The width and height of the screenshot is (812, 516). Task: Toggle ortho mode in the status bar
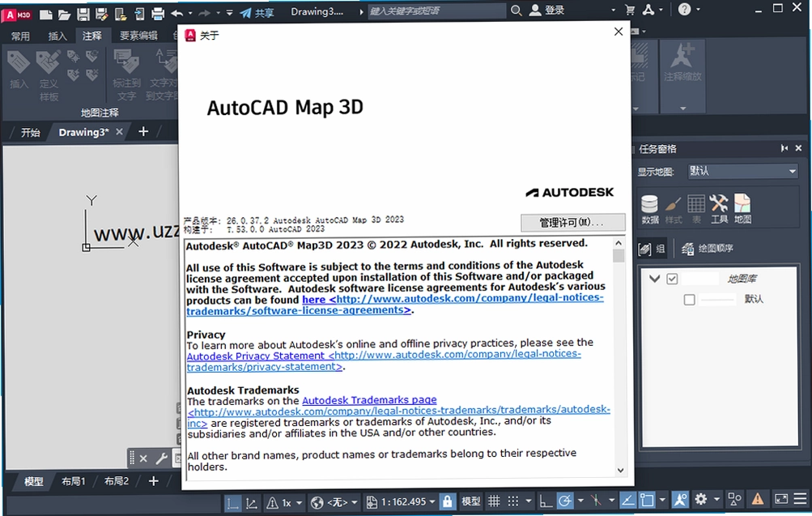click(x=546, y=501)
